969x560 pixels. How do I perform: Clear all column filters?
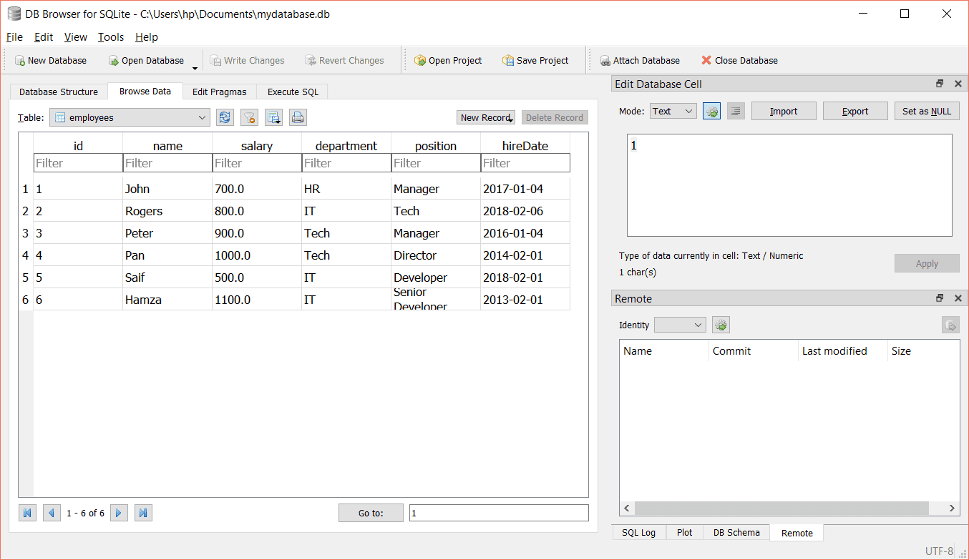[249, 117]
